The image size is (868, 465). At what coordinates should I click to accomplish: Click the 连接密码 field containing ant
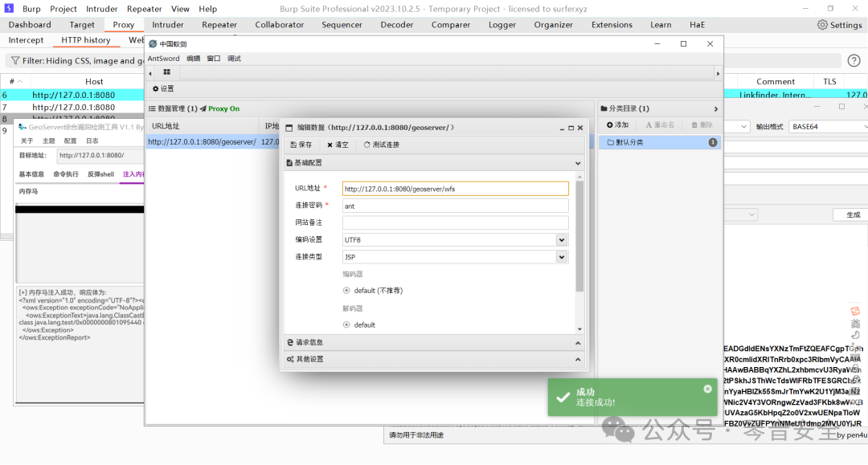[x=455, y=206]
